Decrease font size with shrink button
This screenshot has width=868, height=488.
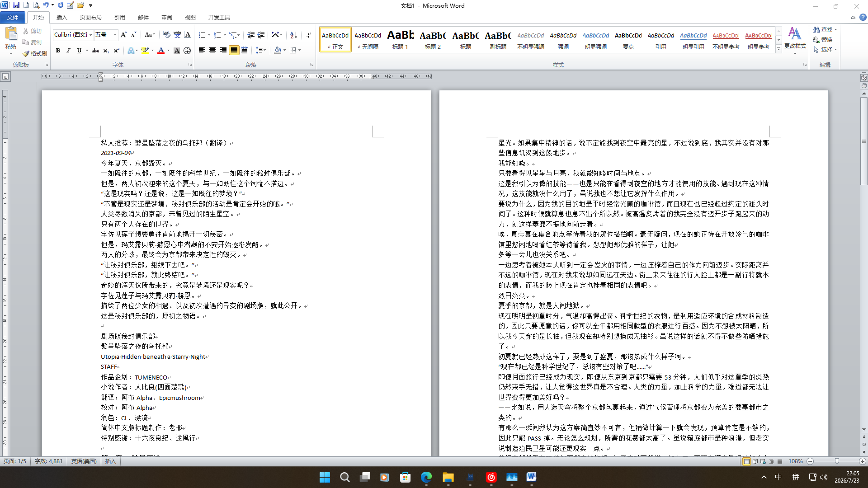[133, 35]
